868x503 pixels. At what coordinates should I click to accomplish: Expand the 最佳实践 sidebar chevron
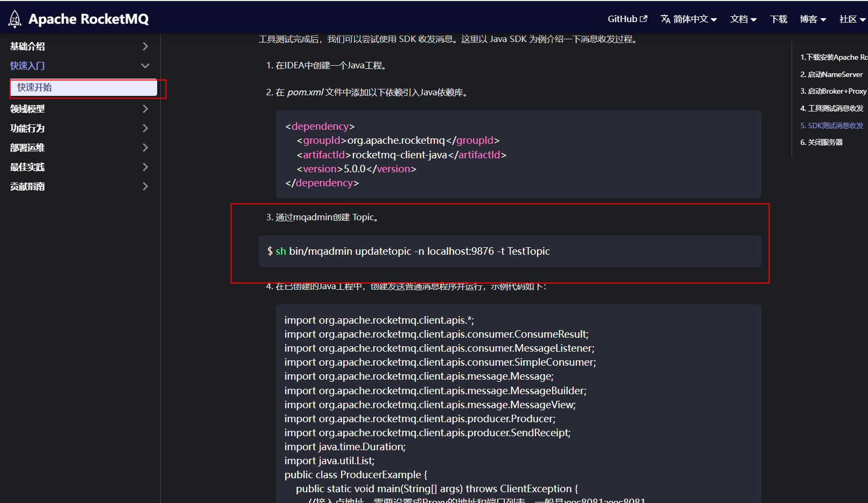(145, 167)
